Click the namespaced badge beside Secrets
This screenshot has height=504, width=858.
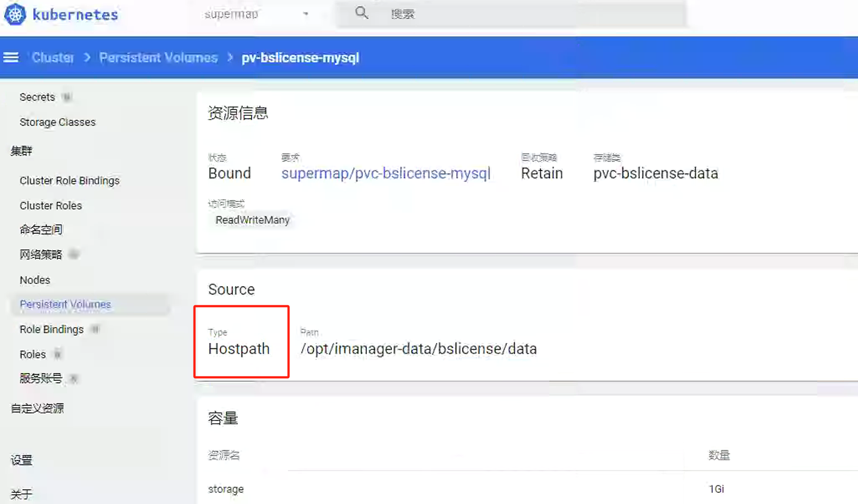click(x=67, y=97)
